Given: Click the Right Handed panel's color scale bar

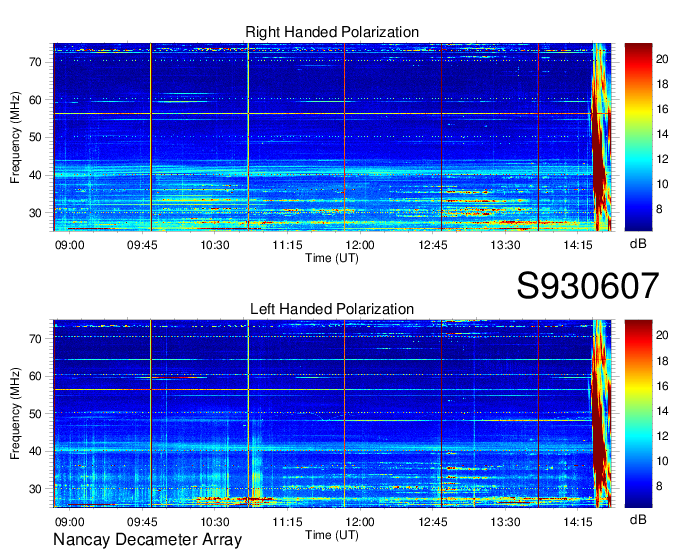Looking at the screenshot, I should [x=638, y=137].
